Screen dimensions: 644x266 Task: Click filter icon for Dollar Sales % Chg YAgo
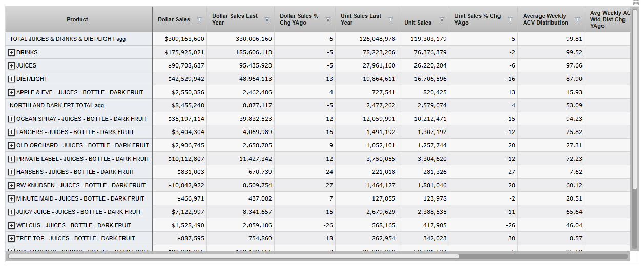point(328,20)
